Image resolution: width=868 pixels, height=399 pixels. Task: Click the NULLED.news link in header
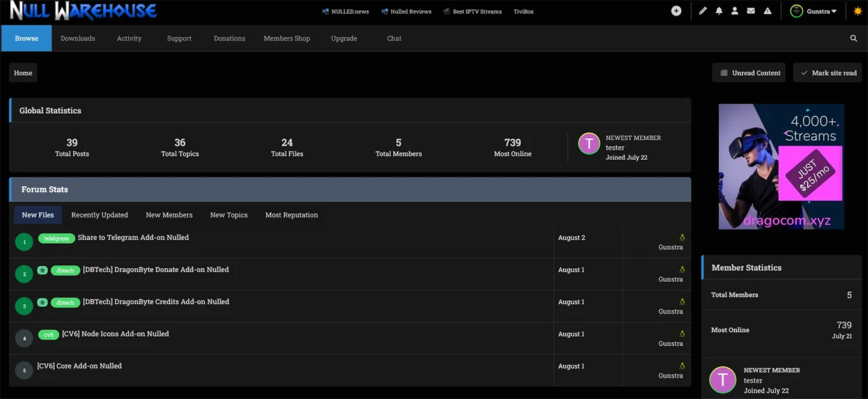(345, 12)
